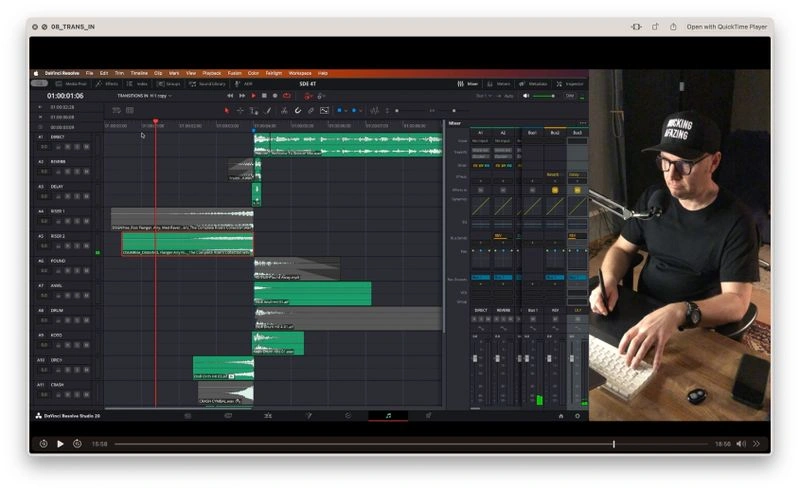Solo the A5 RISER 2 track
The height and width of the screenshot is (491, 800).
point(77,246)
